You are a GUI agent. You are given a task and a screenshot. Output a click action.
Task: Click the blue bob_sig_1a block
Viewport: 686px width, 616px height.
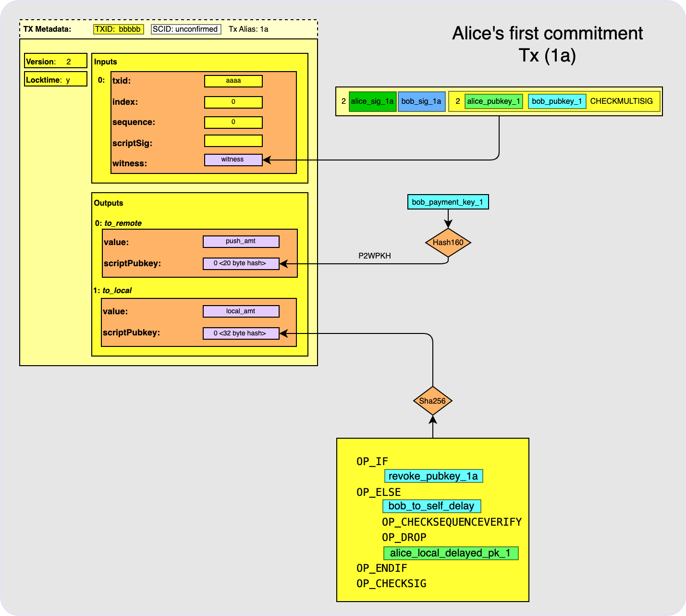click(421, 101)
